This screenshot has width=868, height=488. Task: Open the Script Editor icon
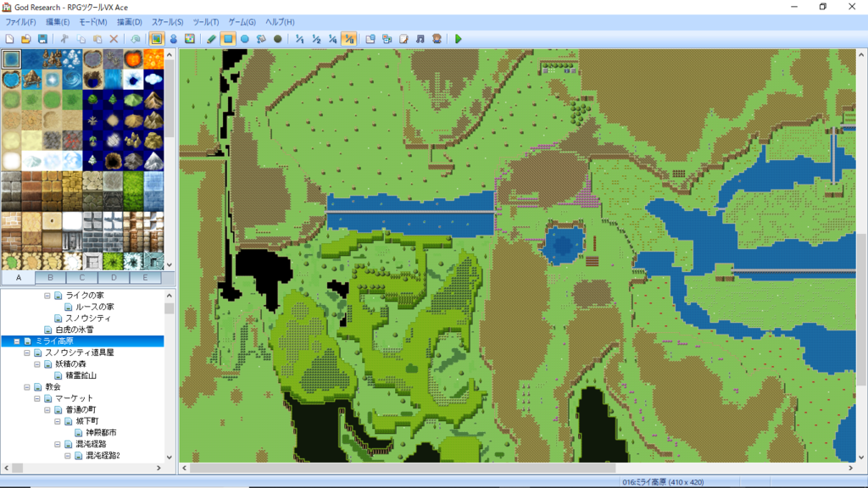(403, 39)
